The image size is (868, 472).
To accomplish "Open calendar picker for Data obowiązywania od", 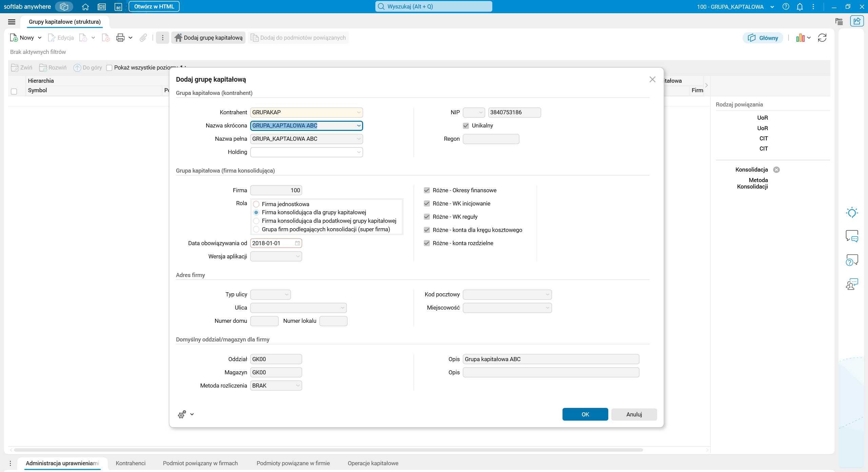I will point(297,243).
